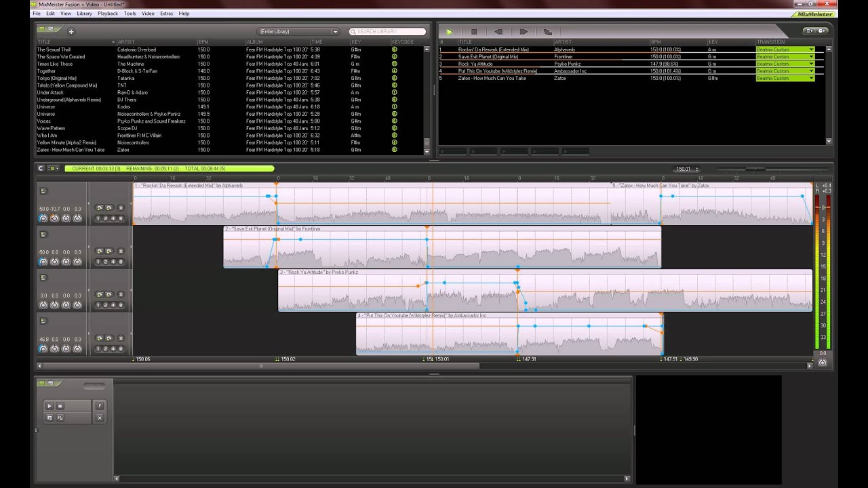Screen dimensions: 868x488
Task: Remove loop on track 3 with X icon
Action: (121, 295)
